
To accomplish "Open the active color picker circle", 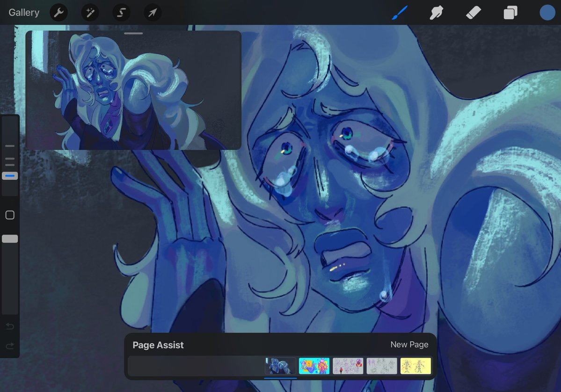I will coord(547,13).
